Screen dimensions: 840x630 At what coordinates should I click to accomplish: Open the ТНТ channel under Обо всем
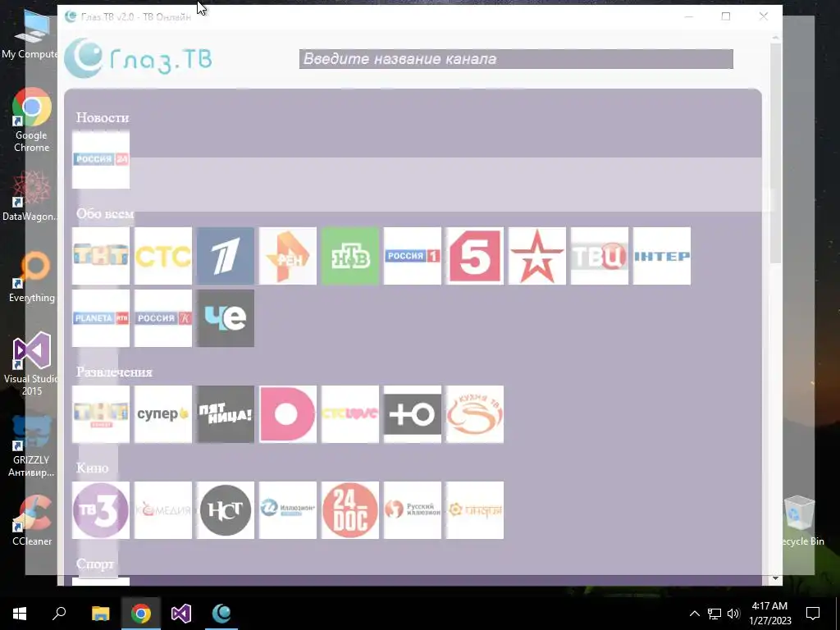101,256
